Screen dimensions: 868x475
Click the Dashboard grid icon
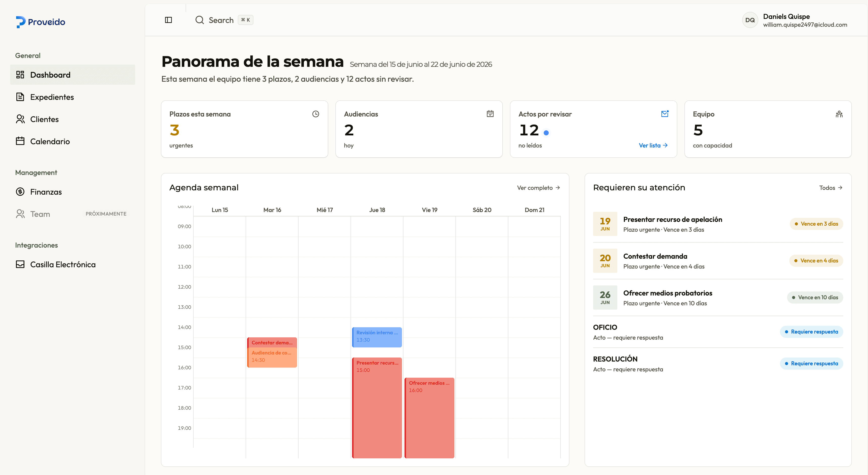20,74
